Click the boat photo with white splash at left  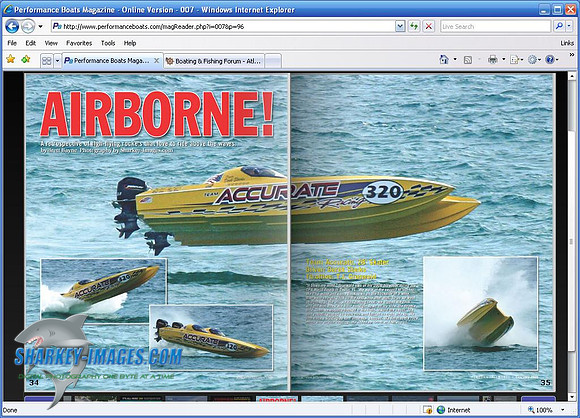[x=104, y=290]
